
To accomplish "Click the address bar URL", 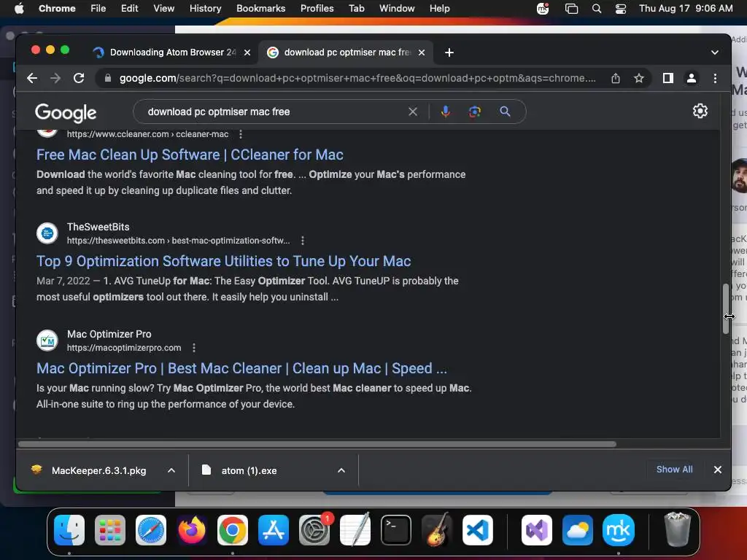I will [357, 78].
